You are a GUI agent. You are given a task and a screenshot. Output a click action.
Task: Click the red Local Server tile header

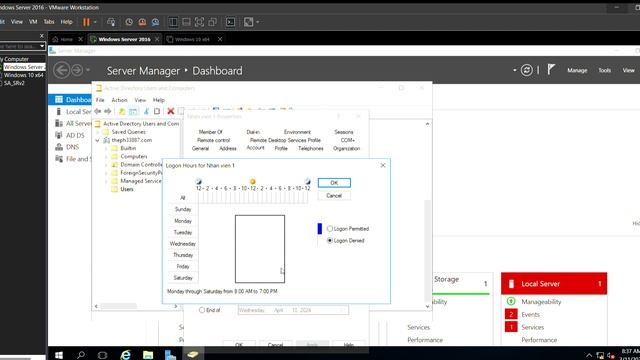point(554,284)
